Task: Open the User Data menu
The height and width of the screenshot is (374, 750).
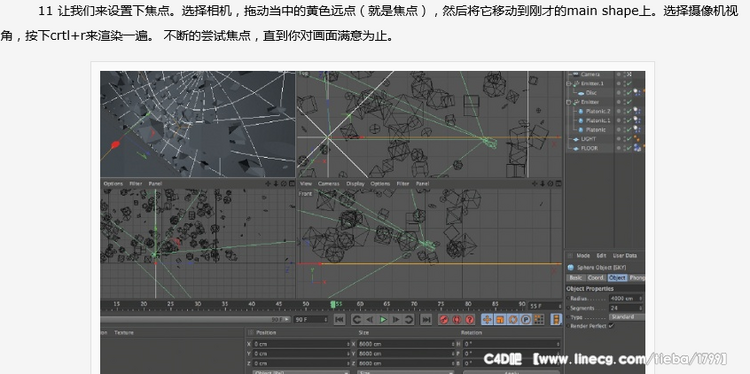Action: point(624,256)
